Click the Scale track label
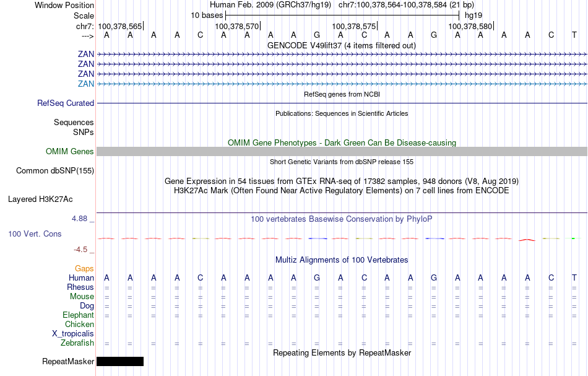The width and height of the screenshot is (588, 376). pyautogui.click(x=84, y=15)
